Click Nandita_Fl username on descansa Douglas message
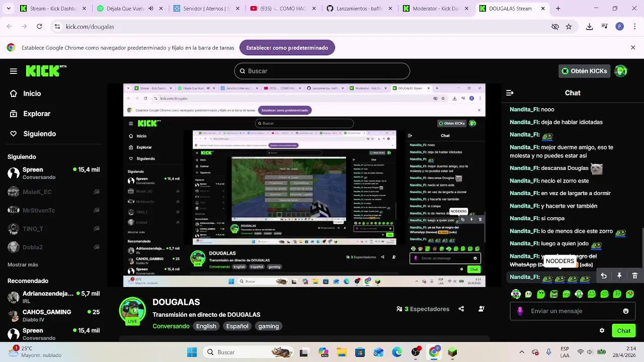The height and width of the screenshot is (362, 644). point(524,168)
